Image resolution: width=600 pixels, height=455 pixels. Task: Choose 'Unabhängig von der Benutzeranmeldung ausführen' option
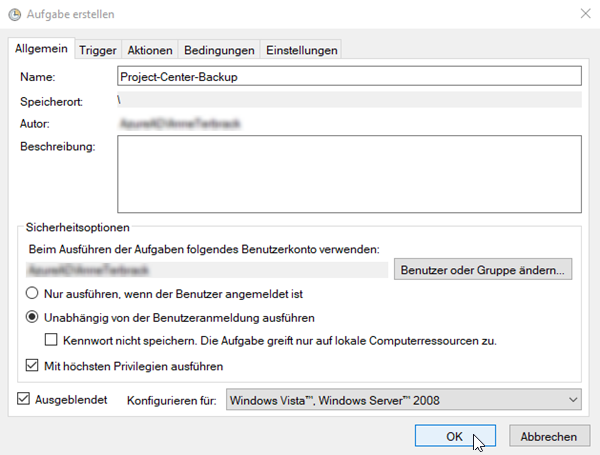[x=33, y=318]
